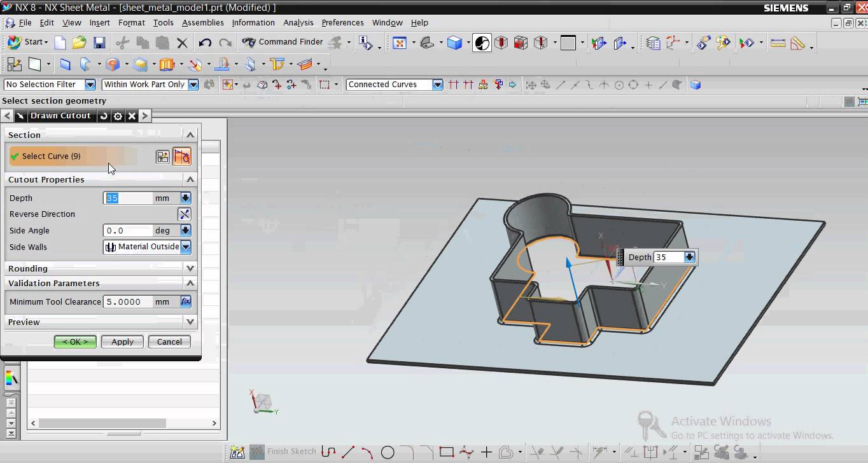Viewport: 868px width, 463px height.
Task: Click the Profile curve sketch tool
Action: click(x=328, y=452)
